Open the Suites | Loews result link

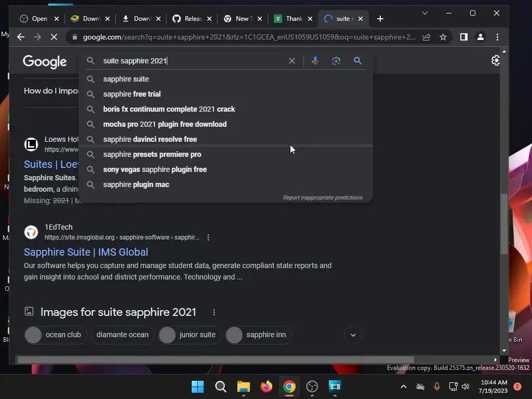click(x=51, y=164)
